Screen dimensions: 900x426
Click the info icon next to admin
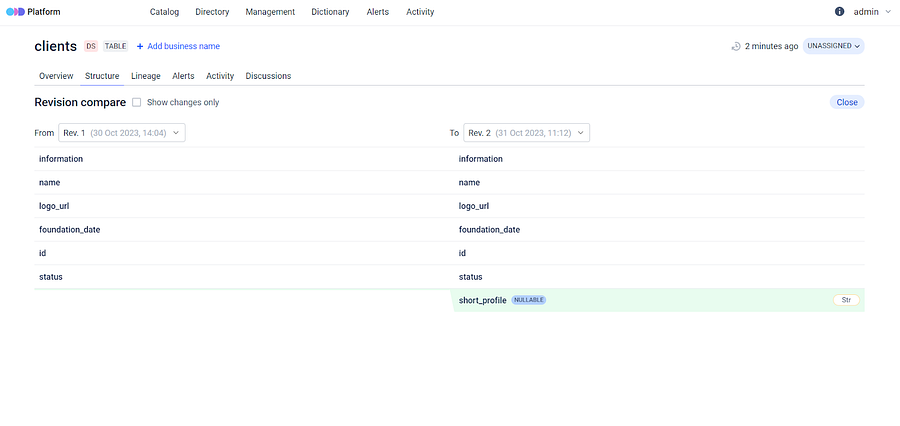(x=839, y=11)
